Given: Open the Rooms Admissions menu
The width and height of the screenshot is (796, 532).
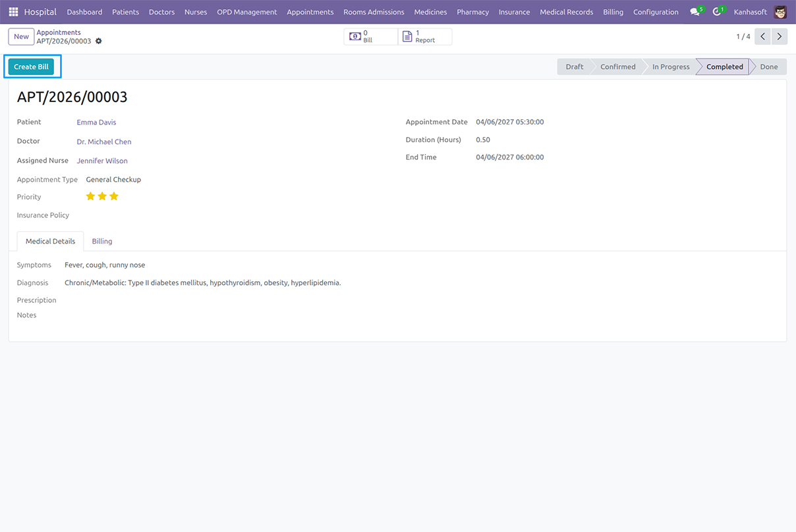Looking at the screenshot, I should [374, 12].
